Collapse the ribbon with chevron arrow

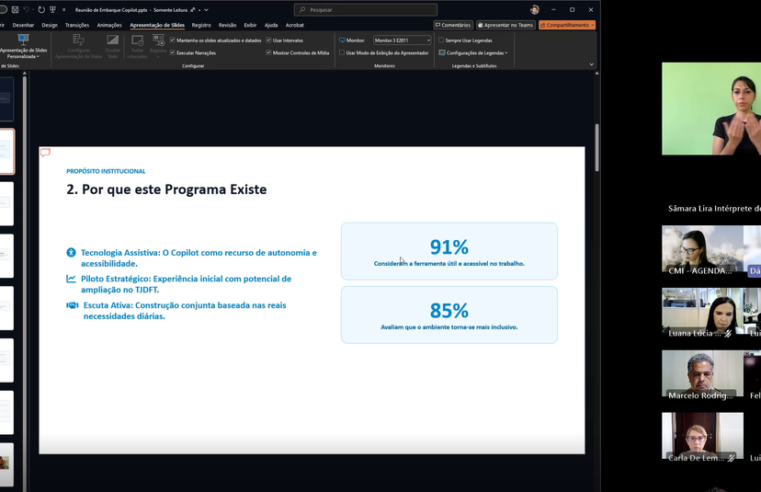tap(591, 64)
